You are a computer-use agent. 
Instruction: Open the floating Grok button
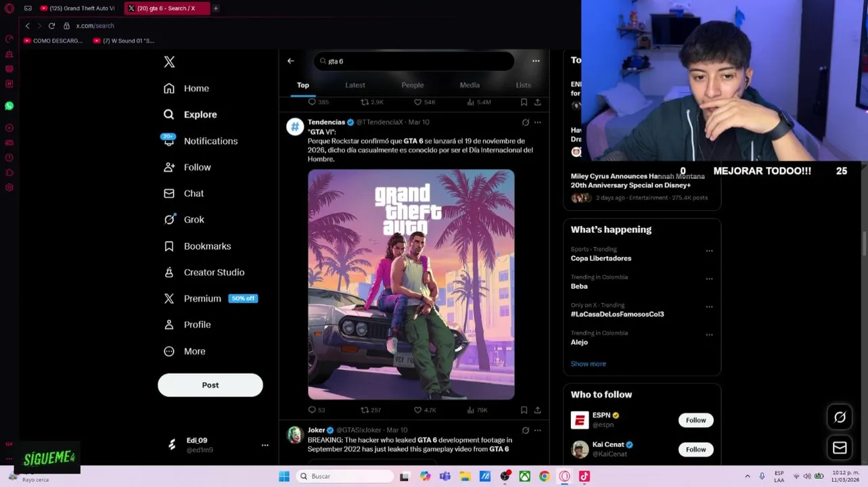pos(840,417)
